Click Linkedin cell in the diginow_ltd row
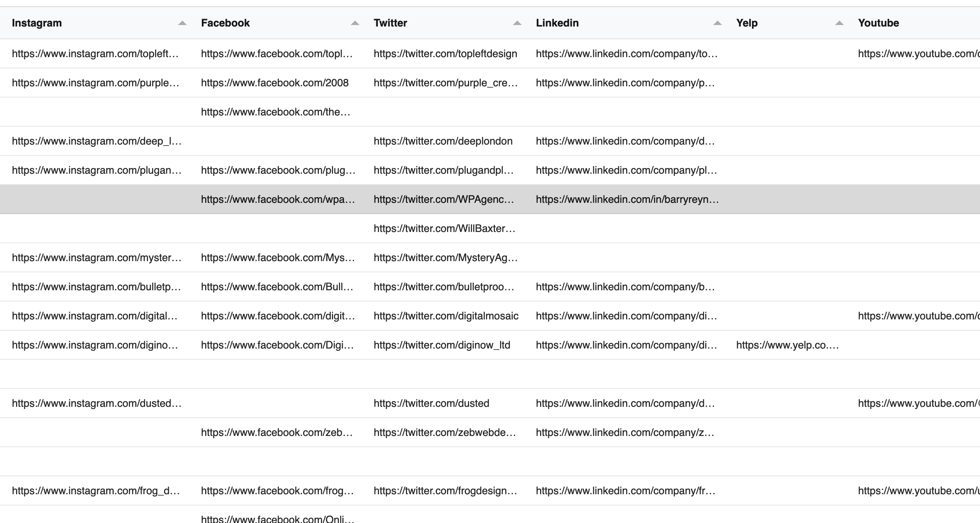Image resolution: width=980 pixels, height=523 pixels. (x=626, y=345)
